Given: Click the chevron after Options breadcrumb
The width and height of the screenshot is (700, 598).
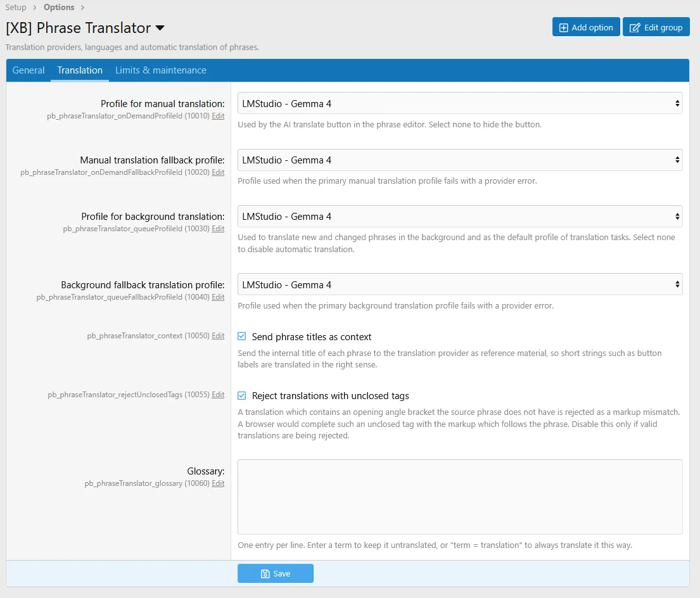Looking at the screenshot, I should [x=82, y=8].
